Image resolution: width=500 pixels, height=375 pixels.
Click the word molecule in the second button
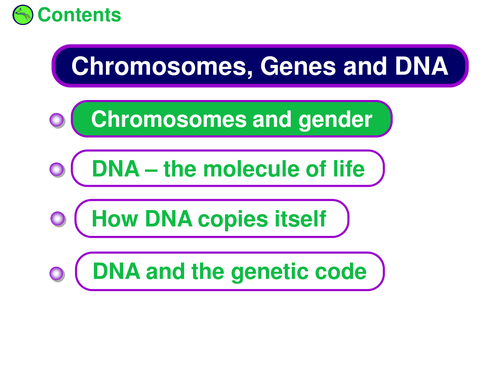click(251, 169)
